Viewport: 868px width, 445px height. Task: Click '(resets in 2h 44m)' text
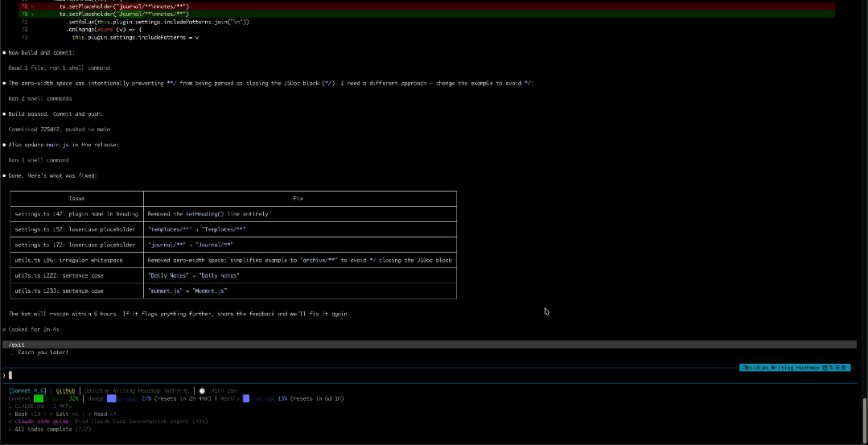coord(182,398)
